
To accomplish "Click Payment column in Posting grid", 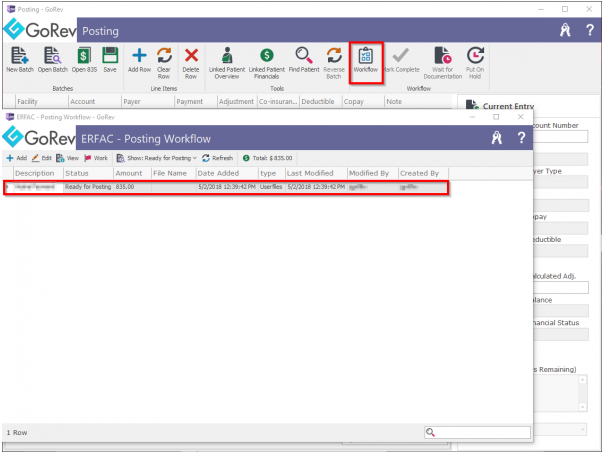I will point(196,102).
